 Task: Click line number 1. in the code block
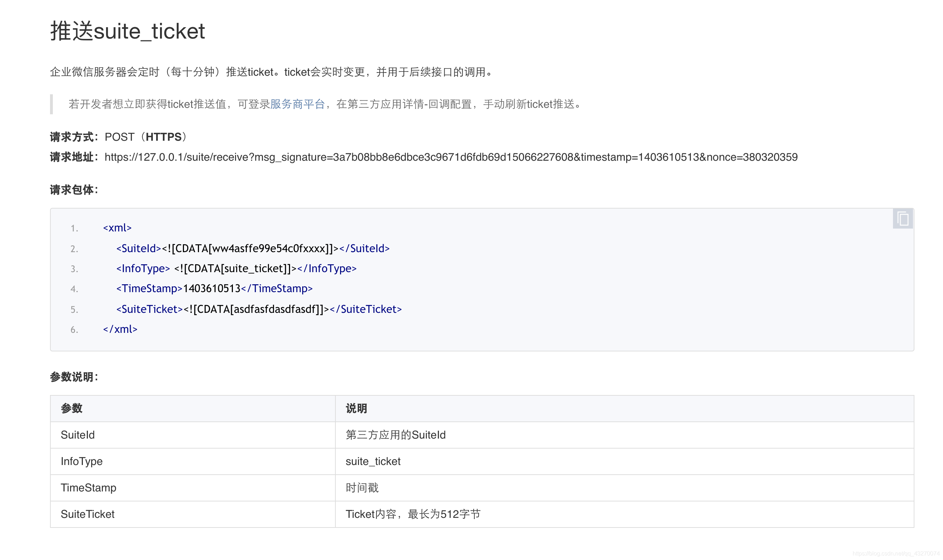click(x=74, y=228)
